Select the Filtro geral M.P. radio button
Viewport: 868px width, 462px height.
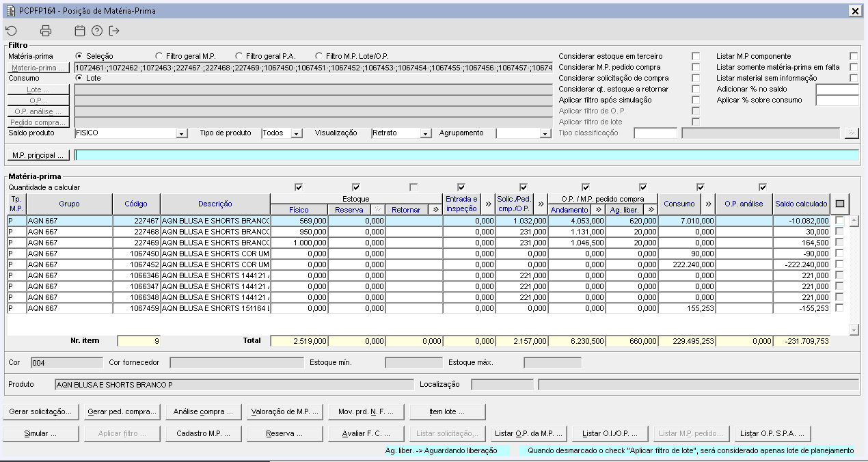click(159, 56)
